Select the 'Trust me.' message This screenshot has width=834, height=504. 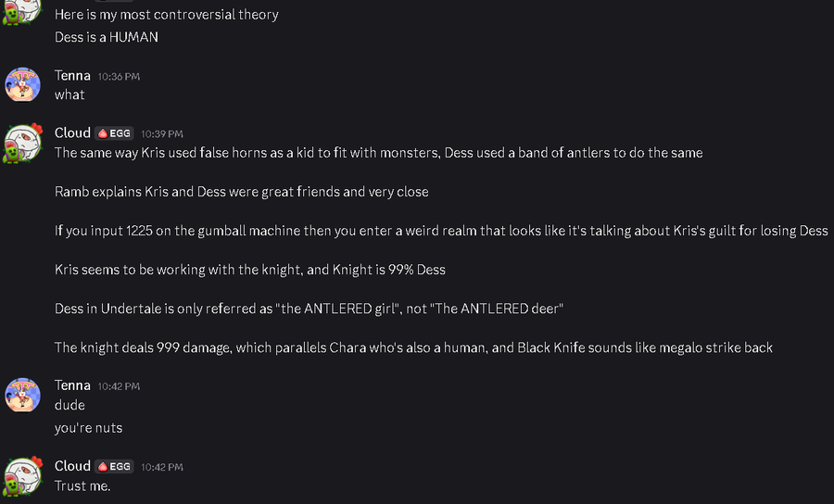click(82, 485)
